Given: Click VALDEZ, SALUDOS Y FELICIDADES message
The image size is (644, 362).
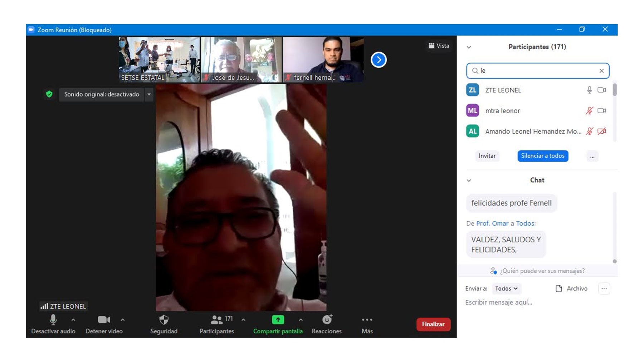Looking at the screenshot, I should pos(506,245).
